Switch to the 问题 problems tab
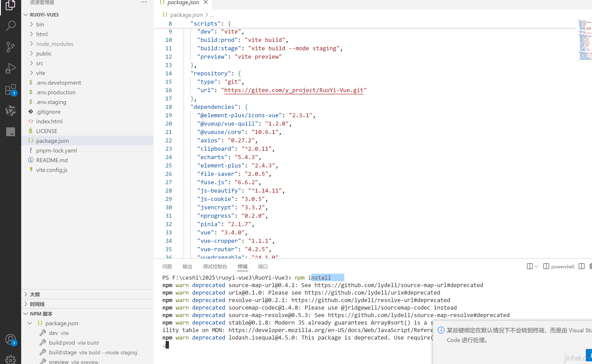 [x=167, y=267]
